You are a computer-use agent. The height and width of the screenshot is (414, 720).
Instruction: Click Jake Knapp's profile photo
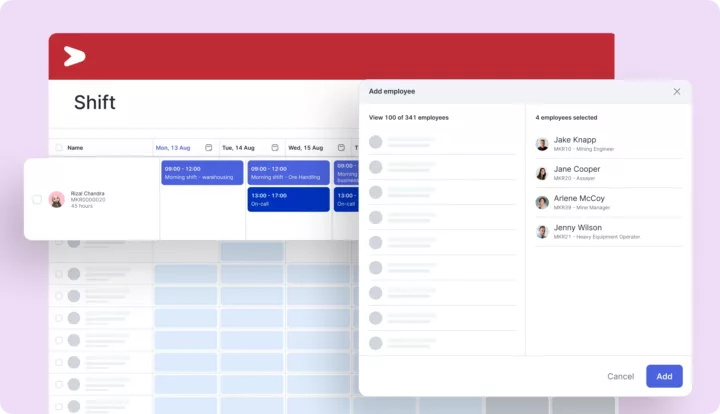[x=542, y=144]
